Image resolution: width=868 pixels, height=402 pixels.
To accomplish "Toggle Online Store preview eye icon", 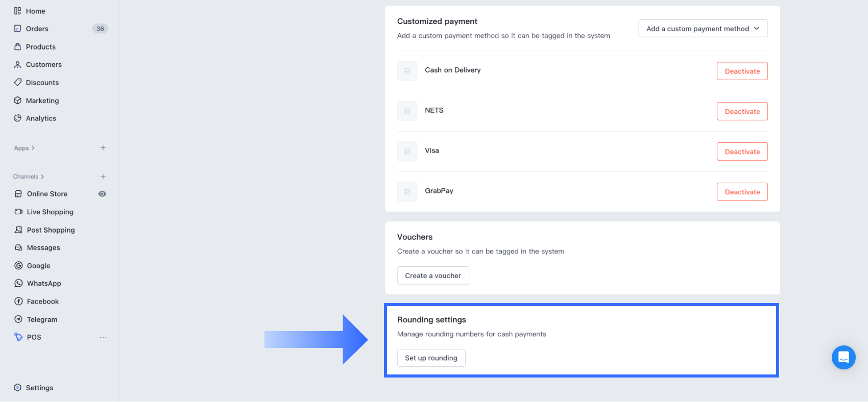I will point(102,194).
